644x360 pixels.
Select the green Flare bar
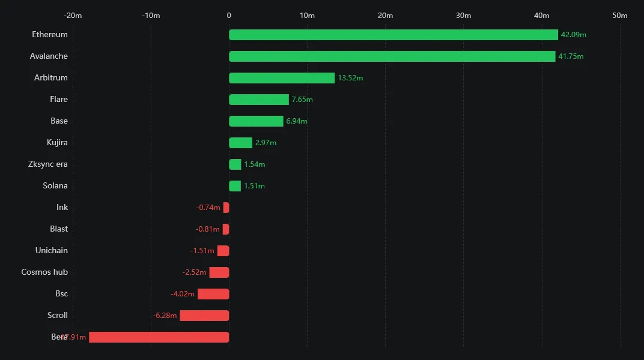(x=259, y=100)
